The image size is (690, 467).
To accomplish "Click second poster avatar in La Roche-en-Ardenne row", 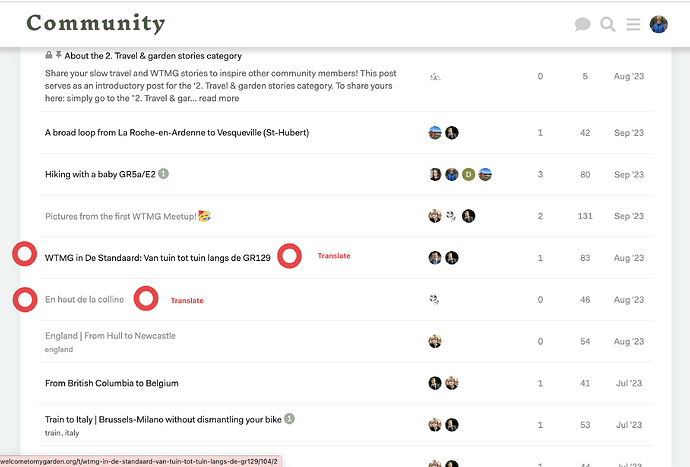I will point(451,132).
